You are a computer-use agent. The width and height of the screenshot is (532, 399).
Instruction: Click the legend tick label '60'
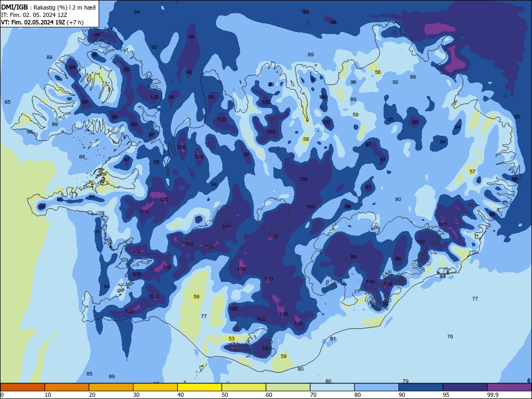tap(269, 395)
